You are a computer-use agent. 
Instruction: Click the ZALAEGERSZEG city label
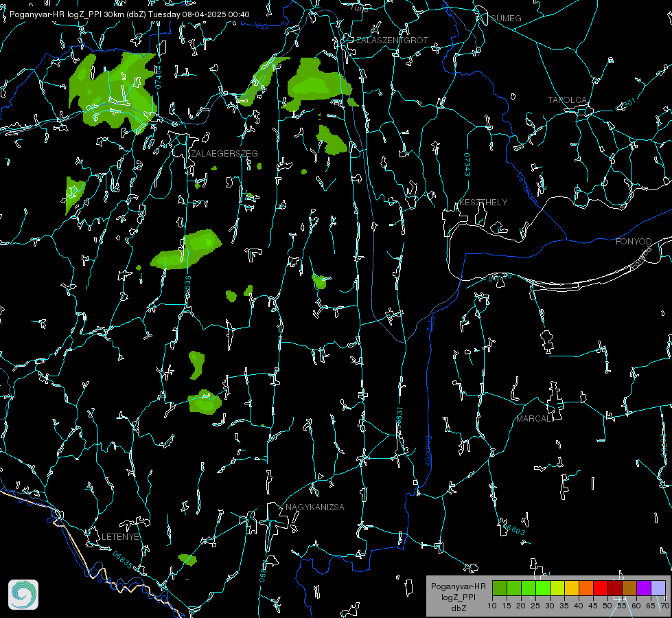[x=224, y=154]
